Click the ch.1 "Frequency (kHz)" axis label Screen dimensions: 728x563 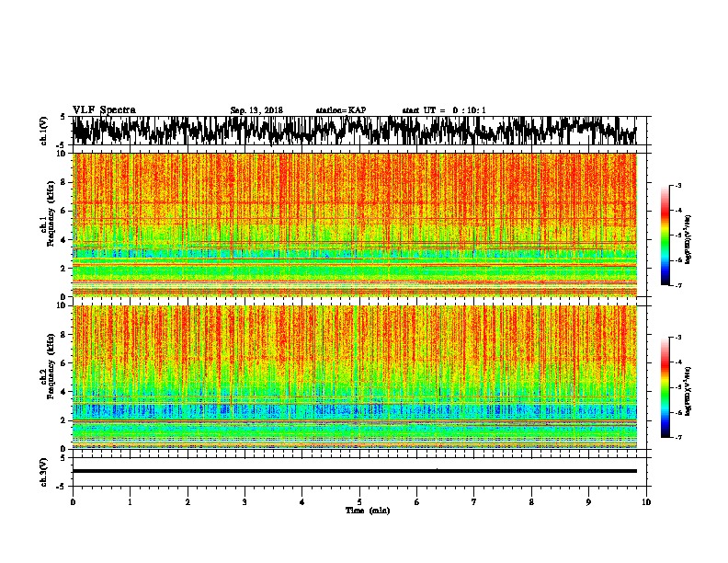[51, 213]
